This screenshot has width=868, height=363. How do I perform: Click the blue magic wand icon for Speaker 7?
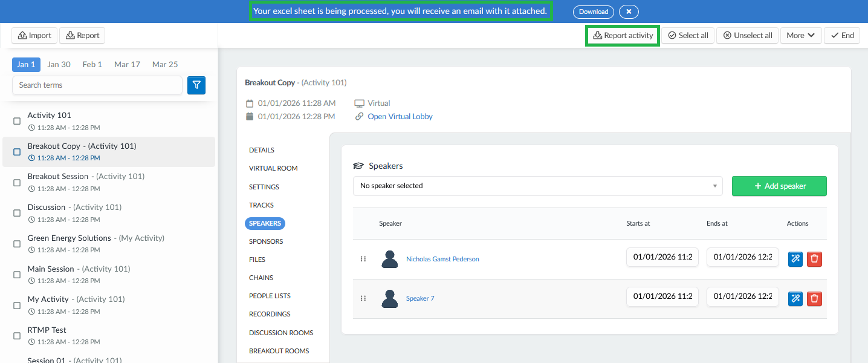pos(795,298)
